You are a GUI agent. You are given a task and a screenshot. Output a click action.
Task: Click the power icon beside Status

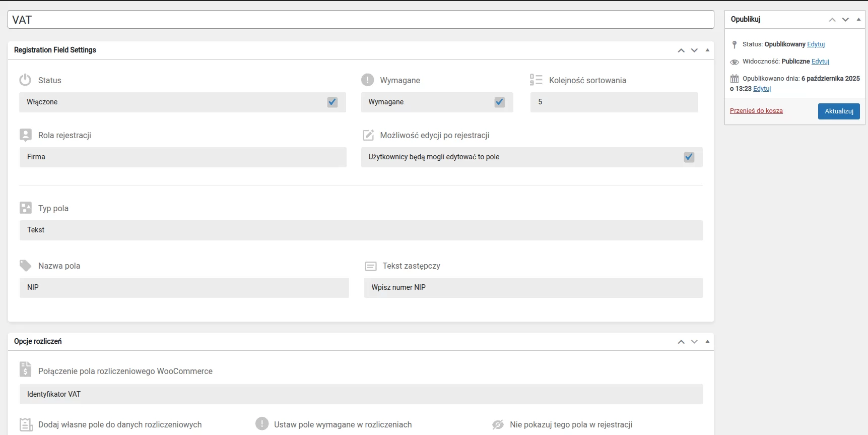coord(25,80)
